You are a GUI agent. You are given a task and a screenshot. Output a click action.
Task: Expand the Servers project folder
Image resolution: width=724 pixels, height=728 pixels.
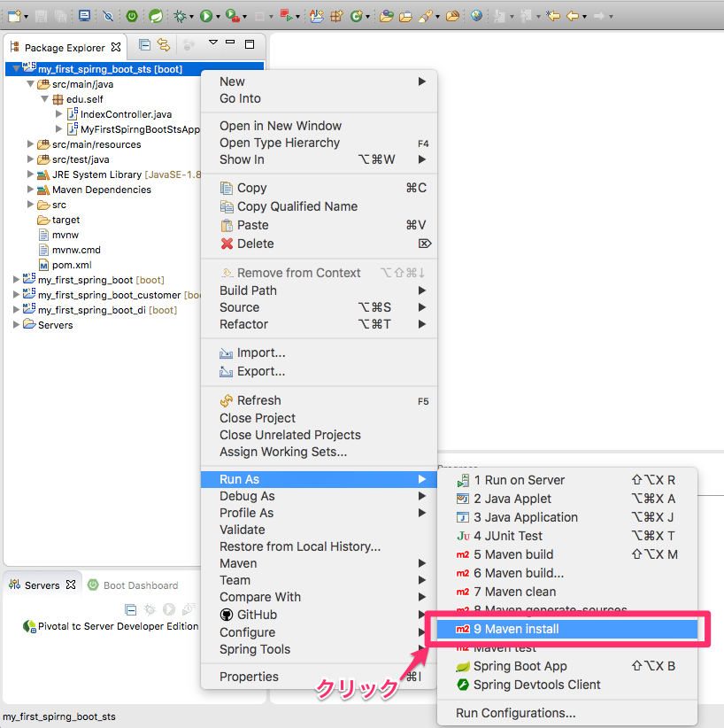click(16, 324)
